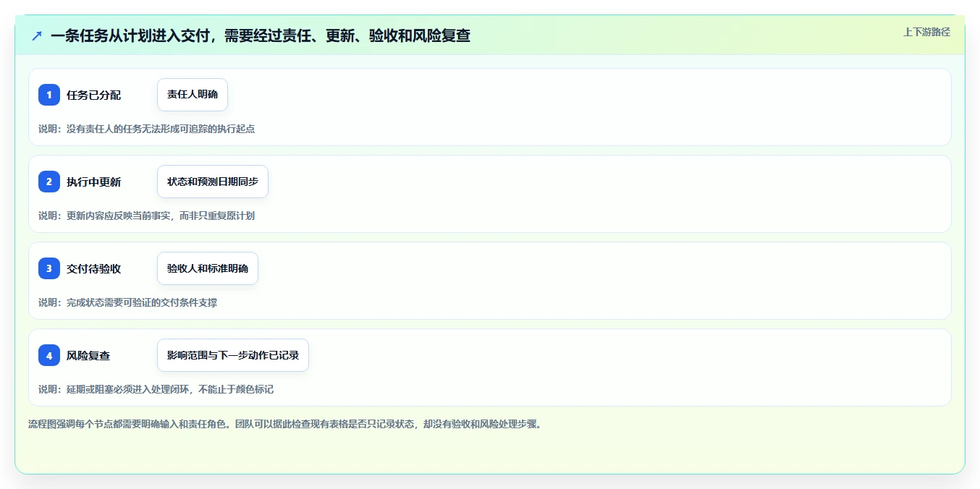The width and height of the screenshot is (980, 489).
Task: Click note 延期或阻塞必须进入处理闭环
Action: [156, 389]
